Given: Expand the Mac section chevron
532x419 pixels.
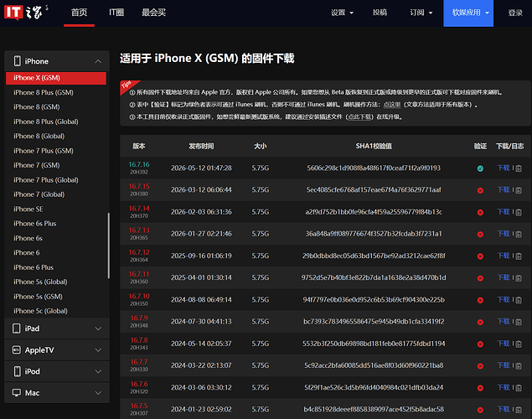Looking at the screenshot, I should [x=98, y=392].
